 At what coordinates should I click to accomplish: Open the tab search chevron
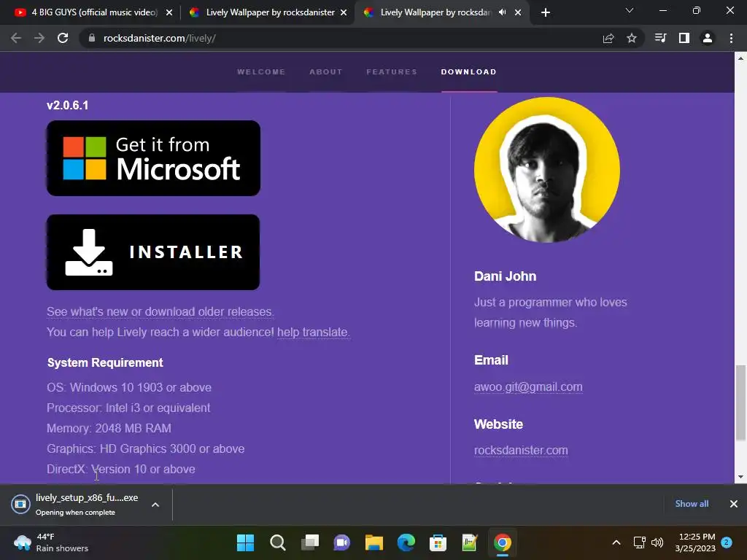click(x=630, y=10)
